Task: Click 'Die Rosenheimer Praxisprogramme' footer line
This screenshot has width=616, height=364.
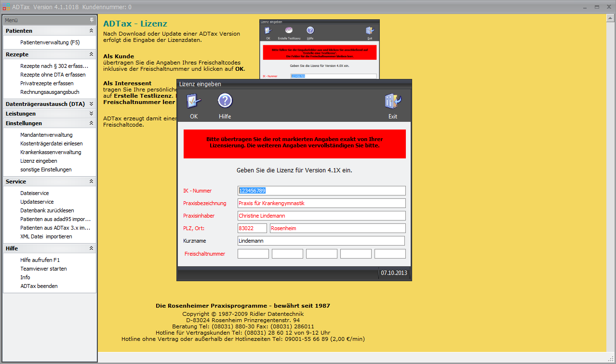Action: 243,306
